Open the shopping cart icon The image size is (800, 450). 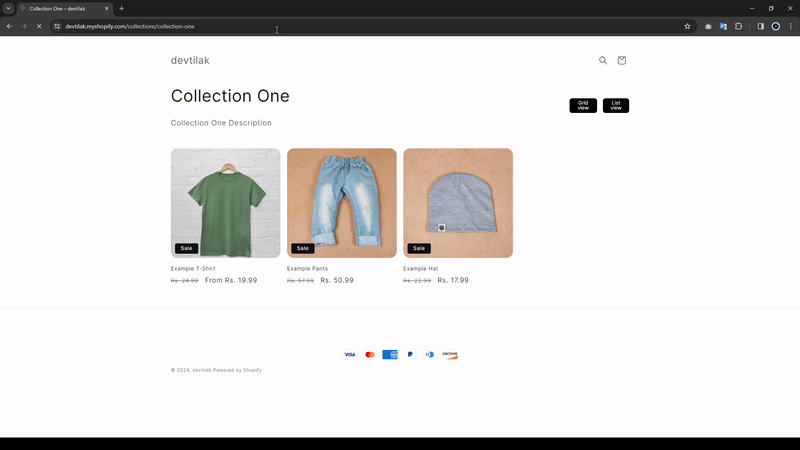click(x=622, y=61)
